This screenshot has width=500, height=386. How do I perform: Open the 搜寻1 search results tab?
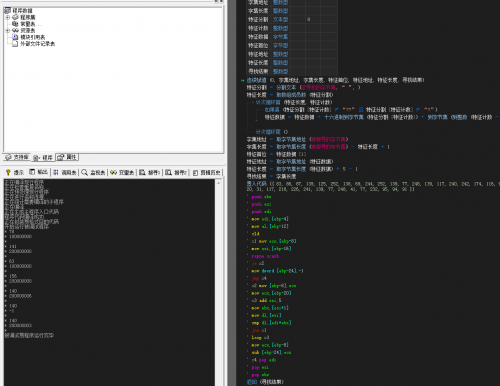click(150, 172)
